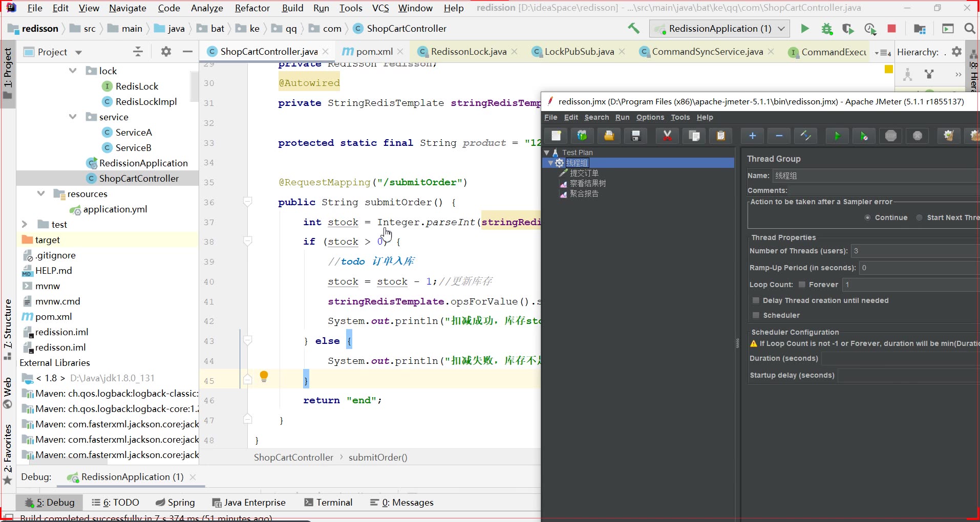Click the Templates icon in JMeter
Image resolution: width=980 pixels, height=522 pixels.
click(x=582, y=136)
